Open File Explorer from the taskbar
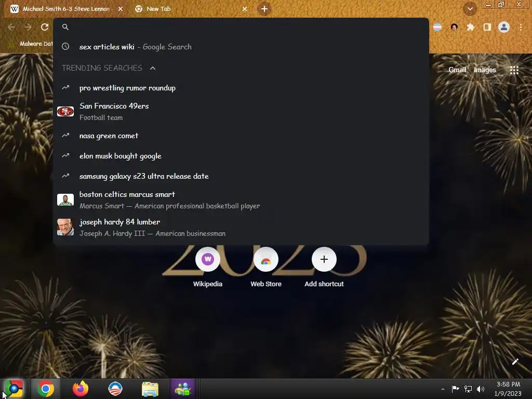Viewport: 532px width, 399px height. click(x=150, y=389)
